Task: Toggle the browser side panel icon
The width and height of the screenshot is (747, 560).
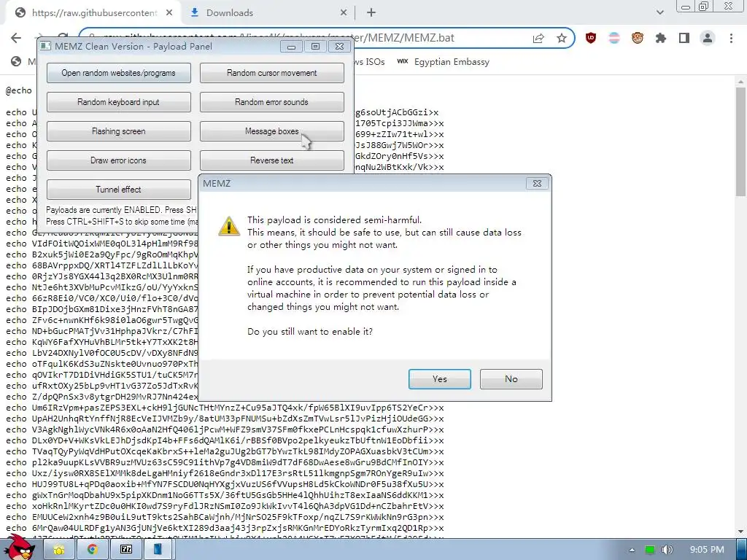Action: [x=684, y=38]
